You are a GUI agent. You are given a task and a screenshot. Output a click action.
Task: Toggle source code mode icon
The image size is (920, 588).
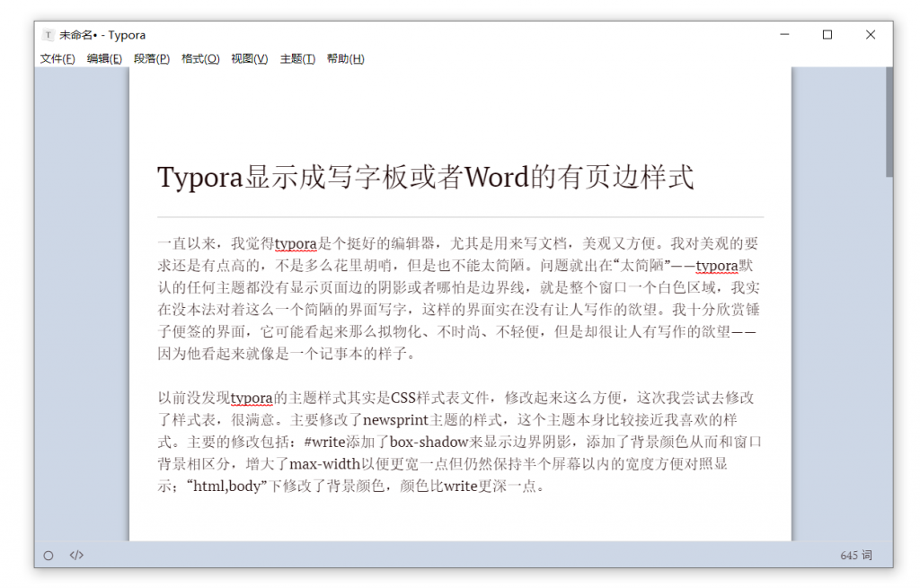(76, 555)
